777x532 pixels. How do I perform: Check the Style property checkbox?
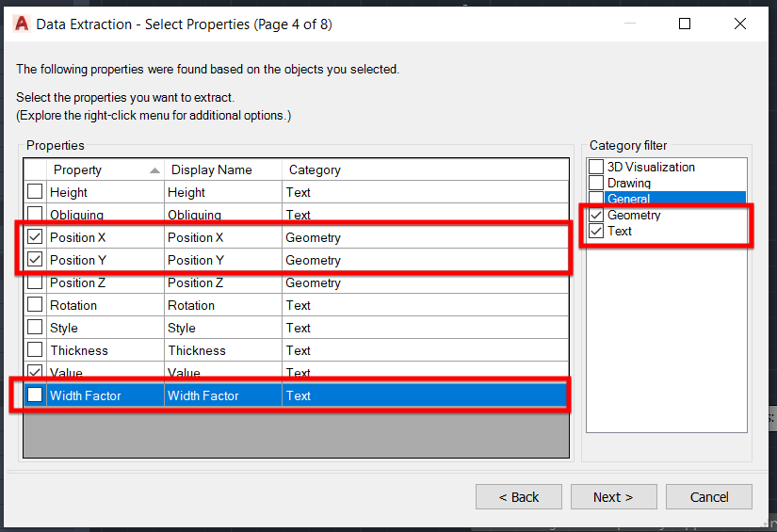click(35, 328)
